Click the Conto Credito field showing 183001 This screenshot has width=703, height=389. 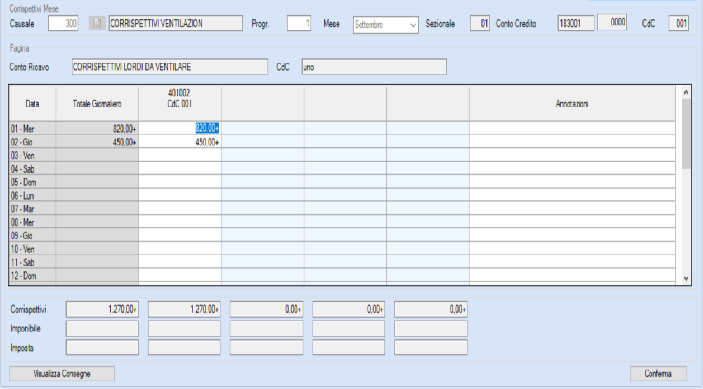pos(576,23)
